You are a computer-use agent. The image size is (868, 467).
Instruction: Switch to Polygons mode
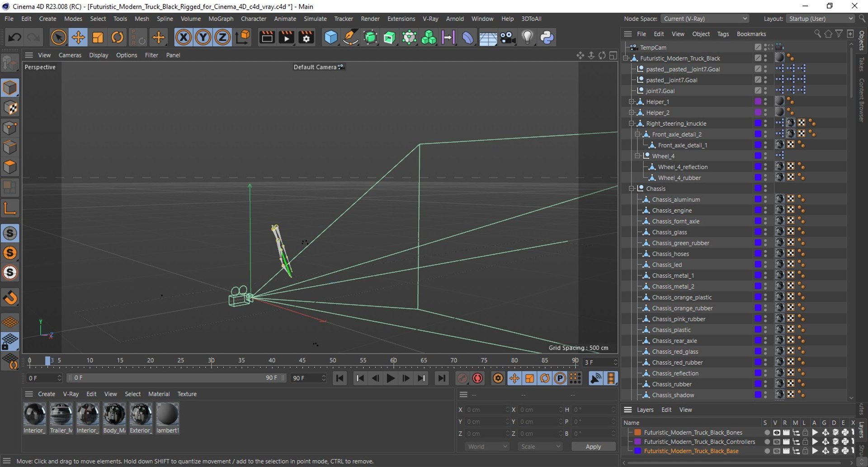(x=10, y=167)
